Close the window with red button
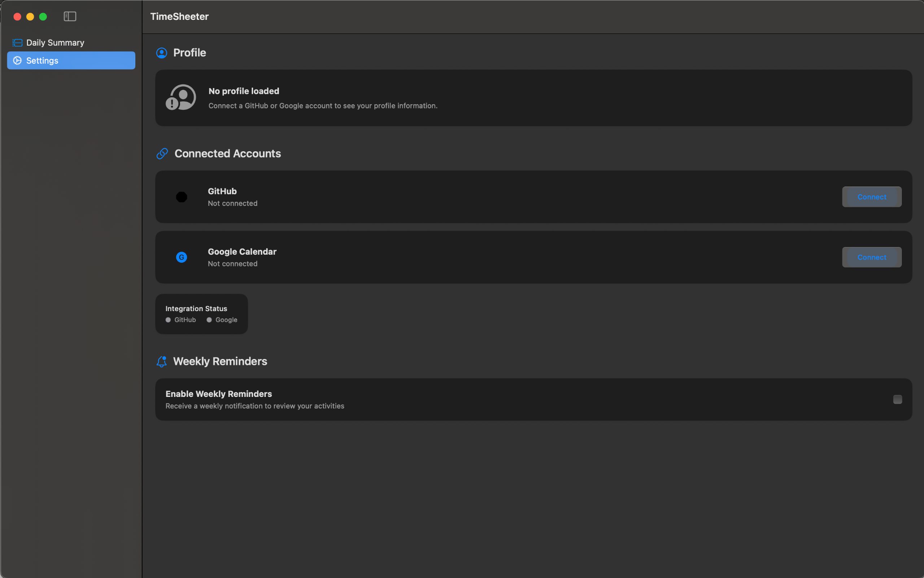924x578 pixels. 17,17
